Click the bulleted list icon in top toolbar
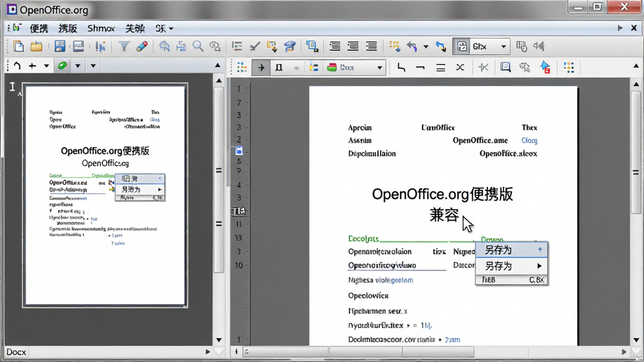The image size is (644, 362). click(236, 47)
